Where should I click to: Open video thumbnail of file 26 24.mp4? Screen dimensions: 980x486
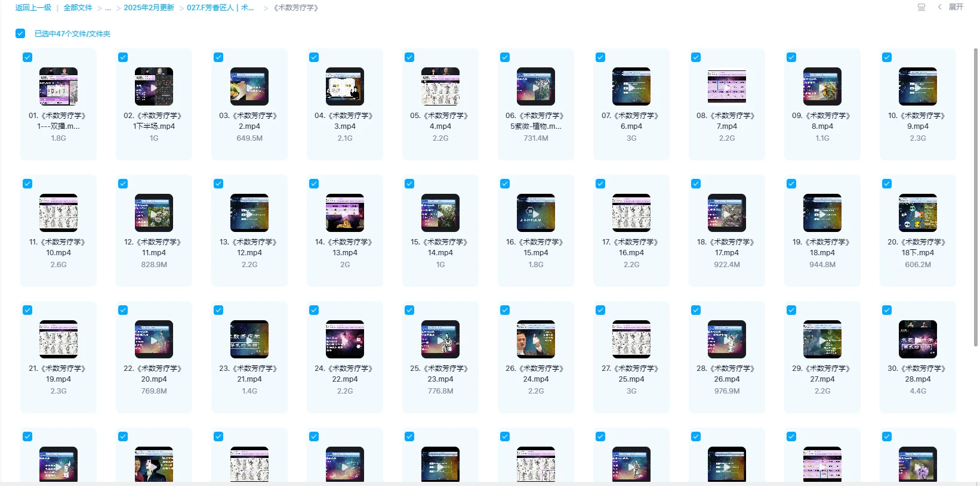coord(536,339)
